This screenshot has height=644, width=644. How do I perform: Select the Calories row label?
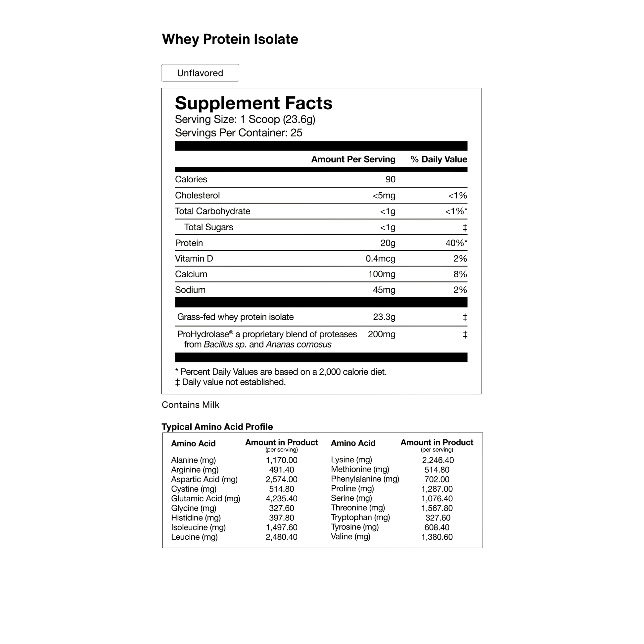click(191, 179)
